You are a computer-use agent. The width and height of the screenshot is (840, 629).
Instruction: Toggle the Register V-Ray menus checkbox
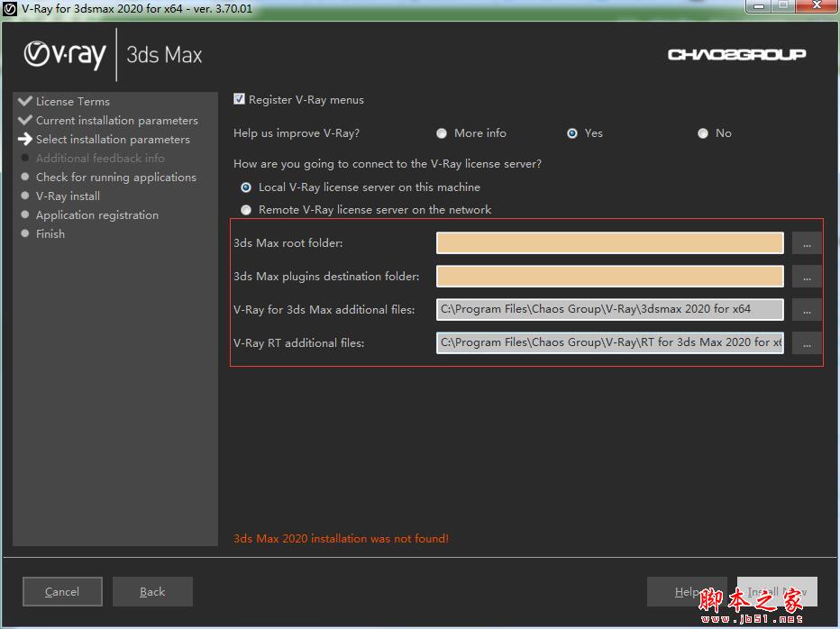(239, 99)
